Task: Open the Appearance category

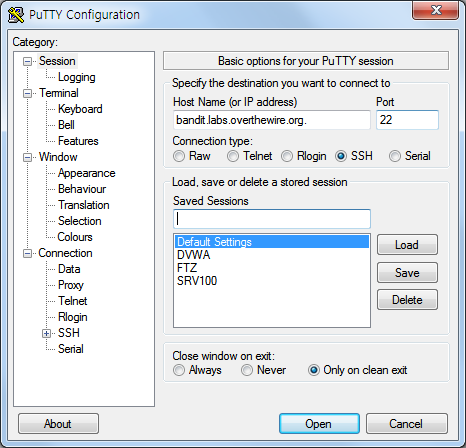Action: click(86, 173)
